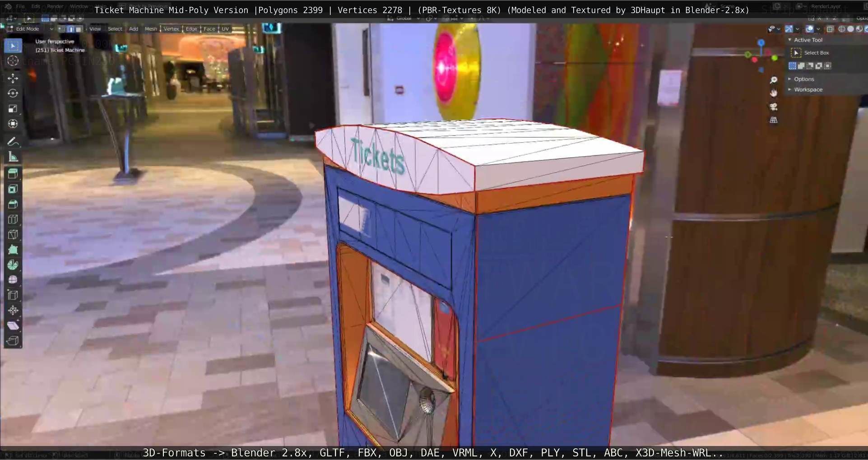The height and width of the screenshot is (460, 868).
Task: Choose subtract selection mode in sidebar
Action: (810, 66)
